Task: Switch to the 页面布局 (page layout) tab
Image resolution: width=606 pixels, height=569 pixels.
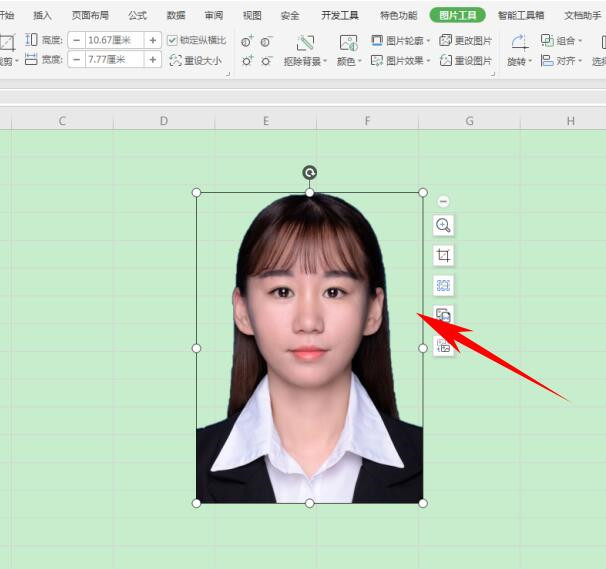Action: [90, 16]
